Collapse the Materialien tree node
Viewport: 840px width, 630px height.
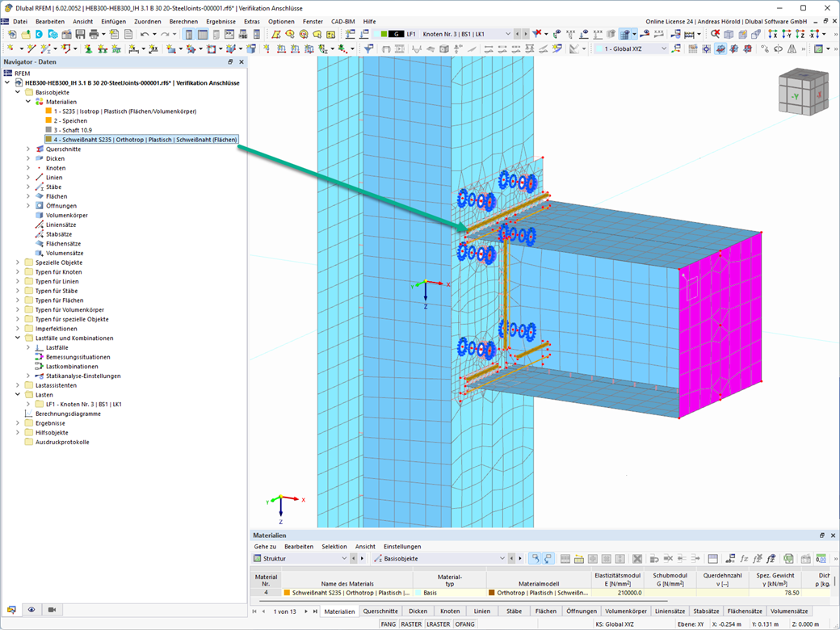coord(28,102)
